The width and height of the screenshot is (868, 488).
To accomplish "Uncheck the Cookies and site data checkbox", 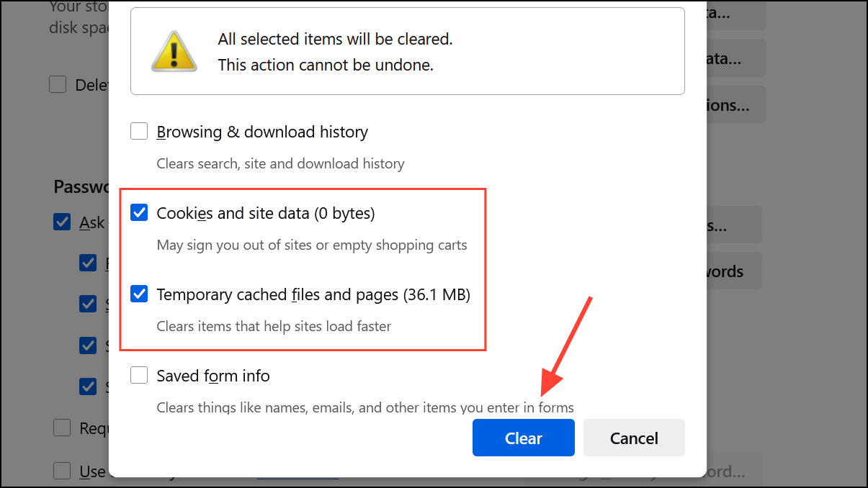I will click(139, 213).
